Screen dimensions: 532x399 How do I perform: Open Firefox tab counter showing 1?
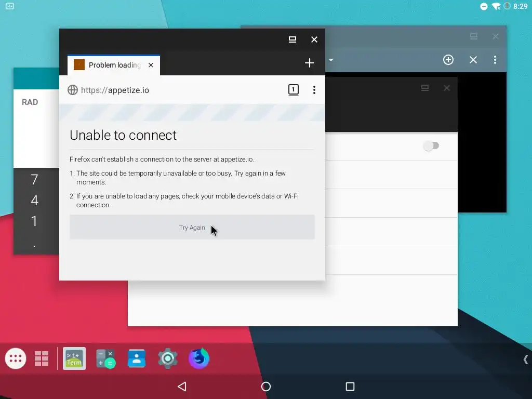[294, 90]
